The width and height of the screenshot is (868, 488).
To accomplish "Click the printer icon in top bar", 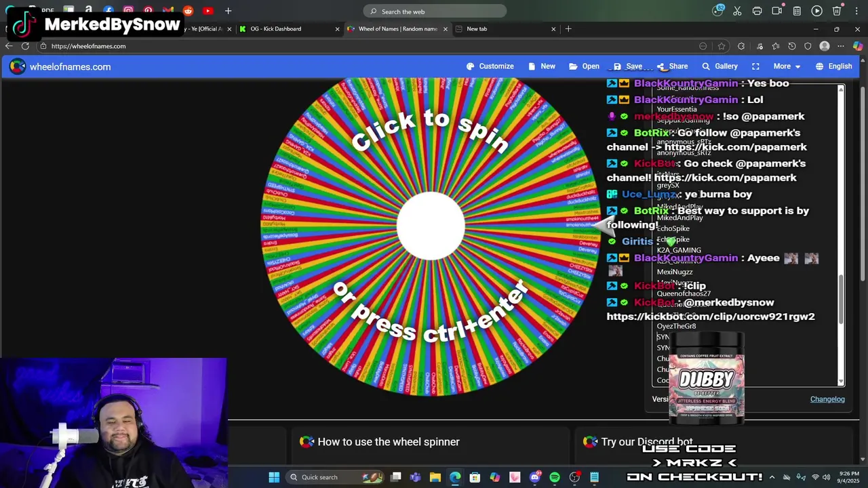I will (x=757, y=11).
